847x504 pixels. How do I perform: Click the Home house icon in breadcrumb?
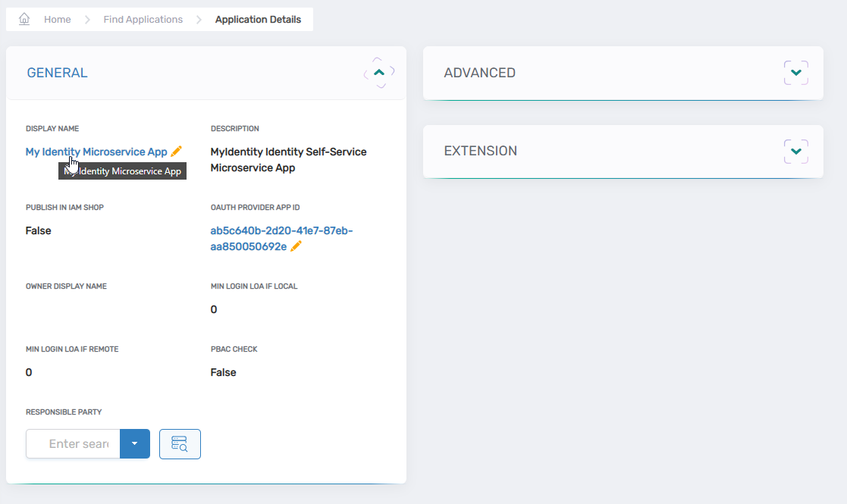click(24, 19)
